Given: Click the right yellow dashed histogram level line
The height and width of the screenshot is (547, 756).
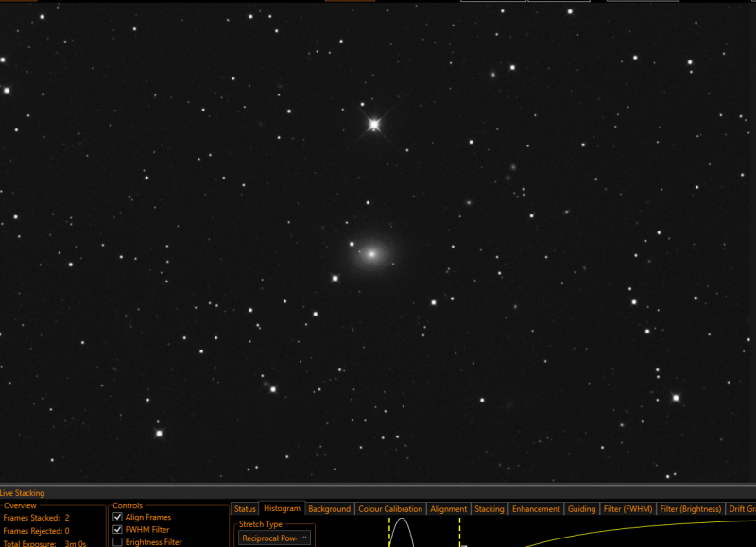Looking at the screenshot, I should pos(459,532).
